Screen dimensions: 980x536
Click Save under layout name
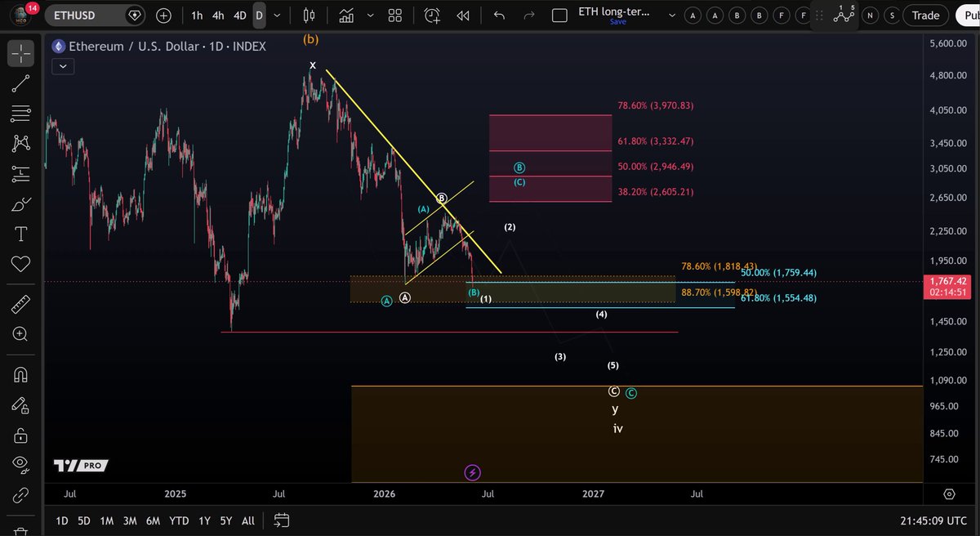(x=617, y=22)
